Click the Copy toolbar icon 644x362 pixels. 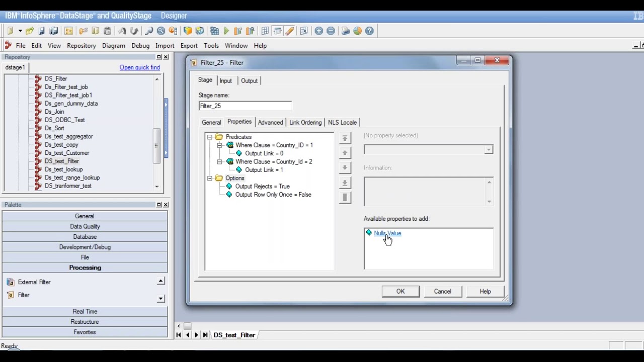click(x=95, y=31)
